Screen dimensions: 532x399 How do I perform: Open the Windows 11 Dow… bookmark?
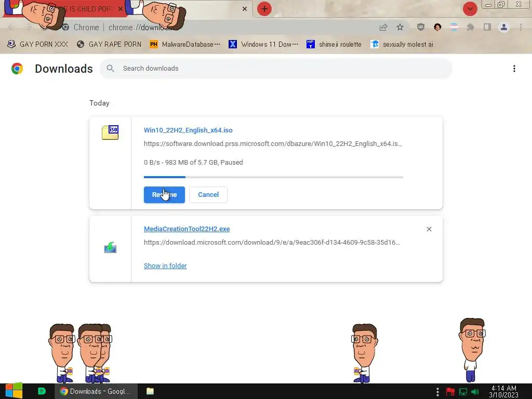click(263, 45)
